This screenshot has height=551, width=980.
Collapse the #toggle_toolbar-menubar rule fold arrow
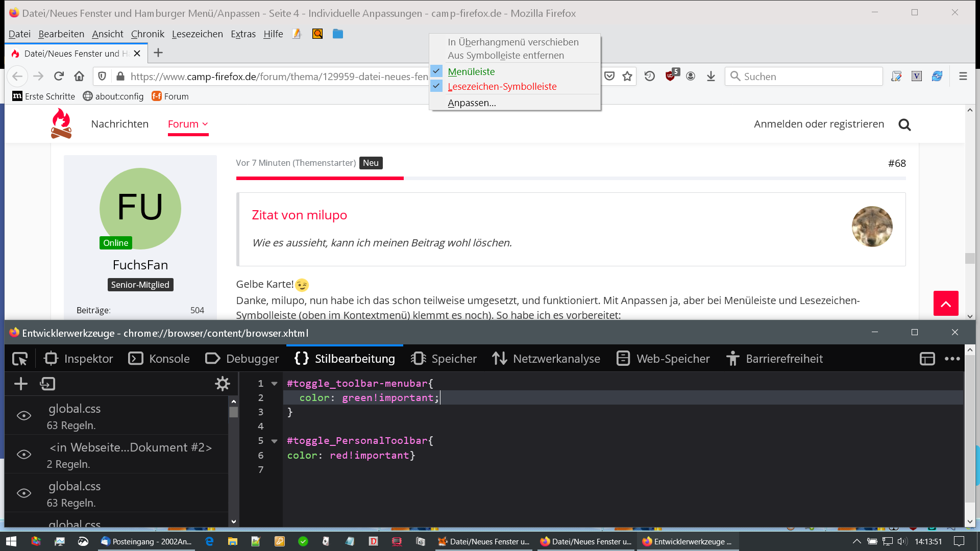click(274, 384)
